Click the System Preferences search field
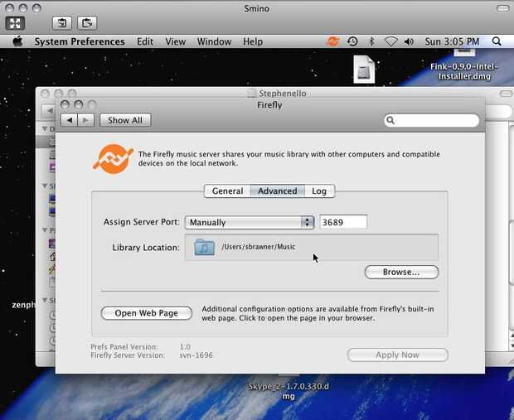The width and height of the screenshot is (514, 420). pos(431,120)
